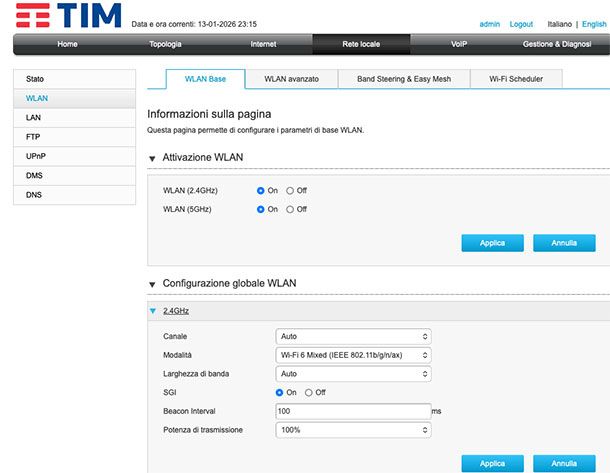Open the Wi-Fi Scheduler tab
Screen dimensions: 610x473
516,79
